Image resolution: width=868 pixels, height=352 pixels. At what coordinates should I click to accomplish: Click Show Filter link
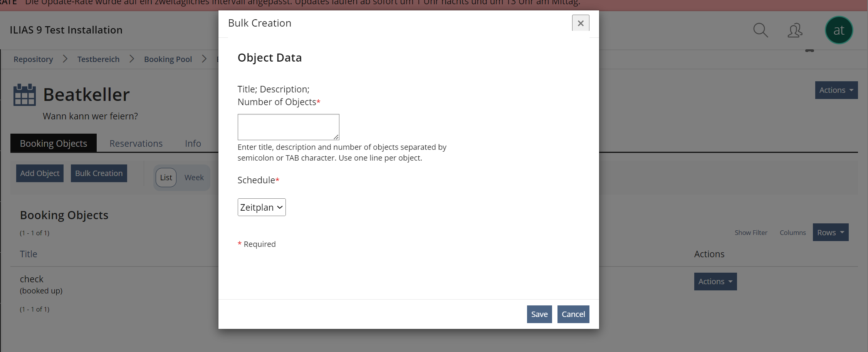pos(750,233)
